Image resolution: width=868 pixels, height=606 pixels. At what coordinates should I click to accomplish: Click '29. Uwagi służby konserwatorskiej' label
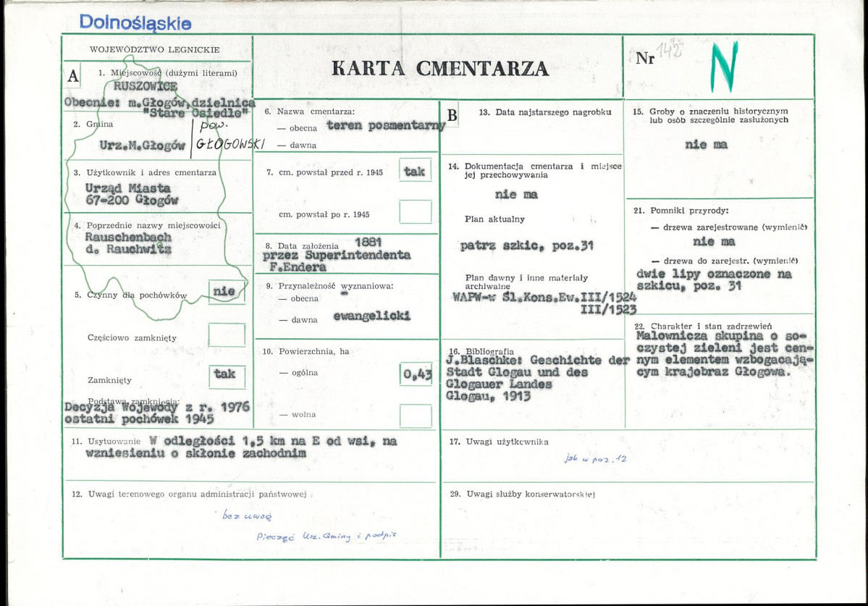coord(522,494)
